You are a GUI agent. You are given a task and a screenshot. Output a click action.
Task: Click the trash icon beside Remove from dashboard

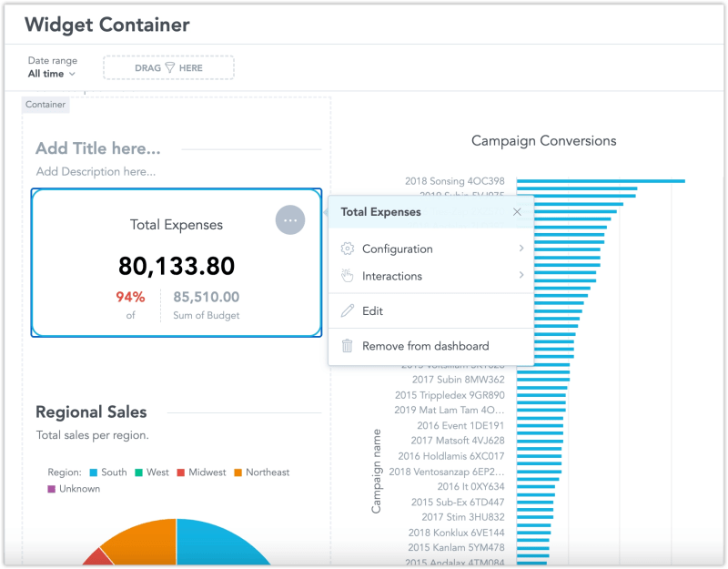(348, 345)
